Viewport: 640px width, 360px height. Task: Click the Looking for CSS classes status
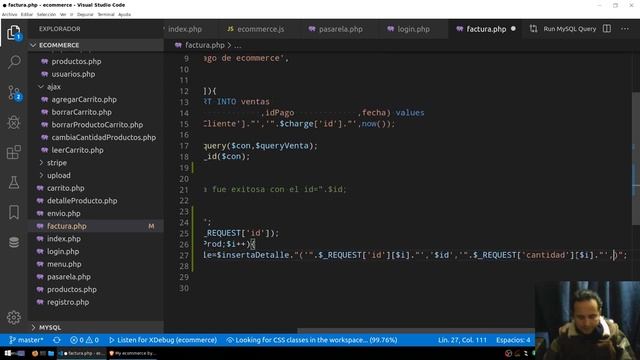click(312, 340)
